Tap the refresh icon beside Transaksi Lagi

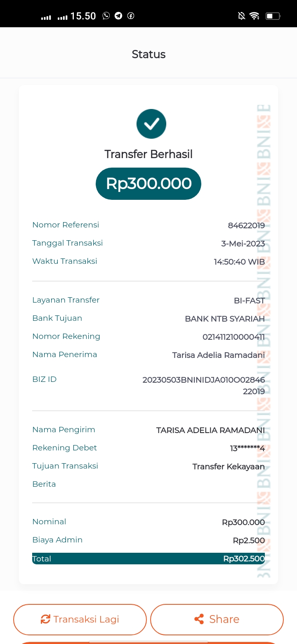(45, 619)
